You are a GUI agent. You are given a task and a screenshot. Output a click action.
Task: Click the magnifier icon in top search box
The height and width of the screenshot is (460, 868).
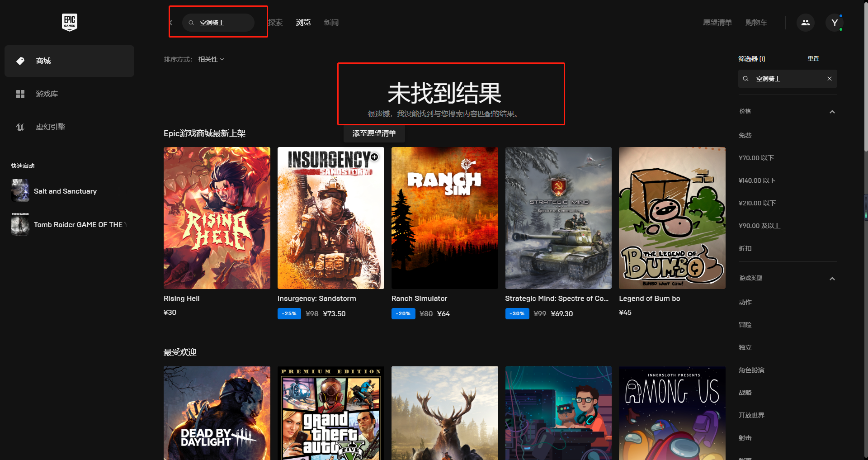(191, 23)
